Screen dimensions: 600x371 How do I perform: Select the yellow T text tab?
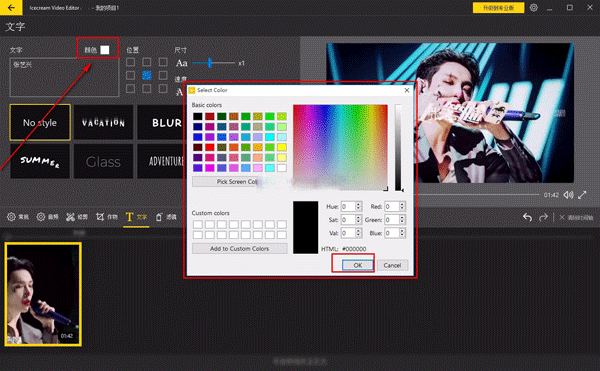point(136,217)
